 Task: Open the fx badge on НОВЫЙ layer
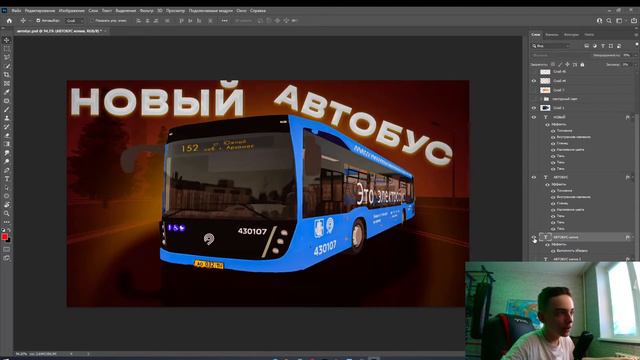coord(627,117)
